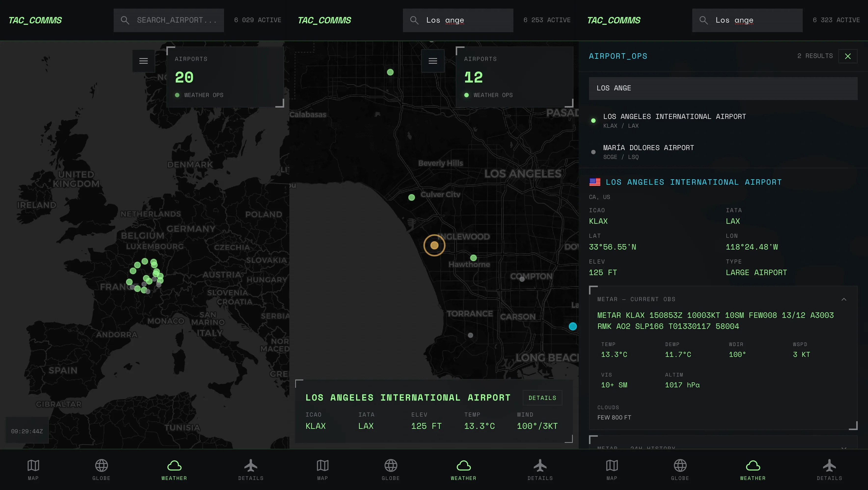Click the 'LARGE AIRPORT' type value

tap(757, 273)
